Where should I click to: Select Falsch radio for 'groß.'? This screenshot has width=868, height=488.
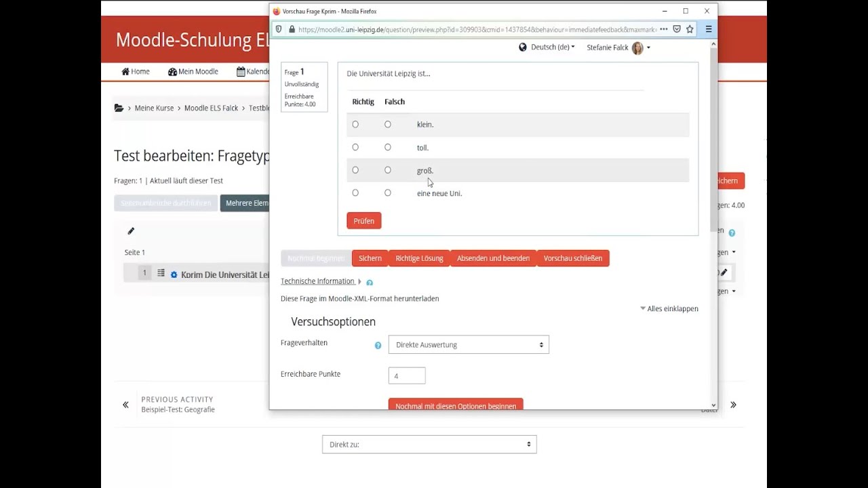pos(388,170)
